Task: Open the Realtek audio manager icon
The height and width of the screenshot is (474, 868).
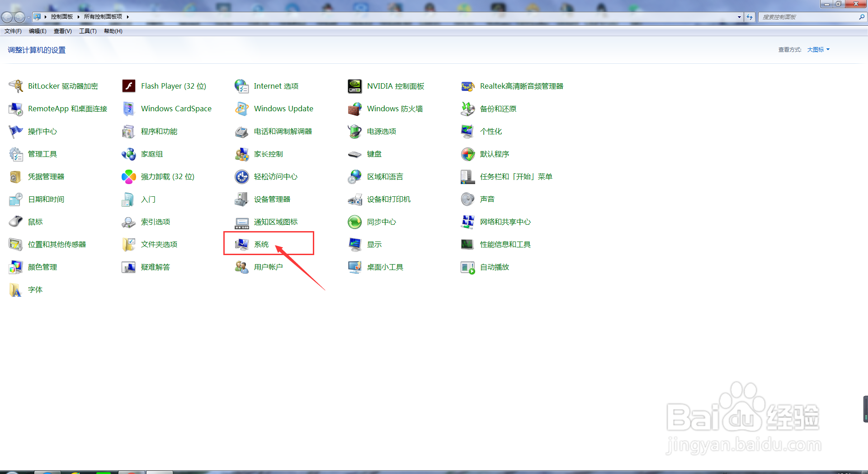Action: (x=468, y=86)
